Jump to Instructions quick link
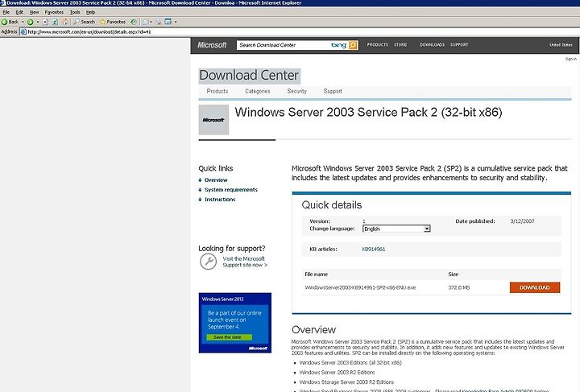Image resolution: width=580 pixels, height=392 pixels. click(x=220, y=199)
